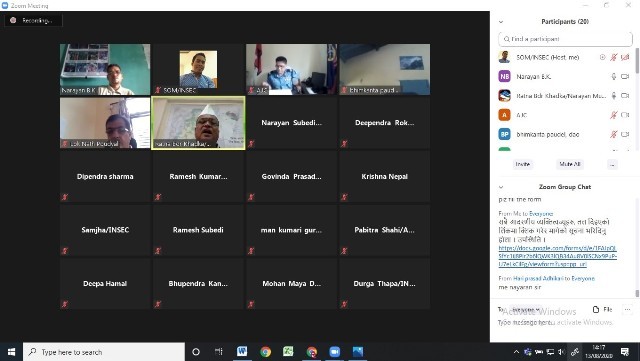640x361 pixels.
Task: Open Microsoft Word from the taskbar
Action: 242,352
